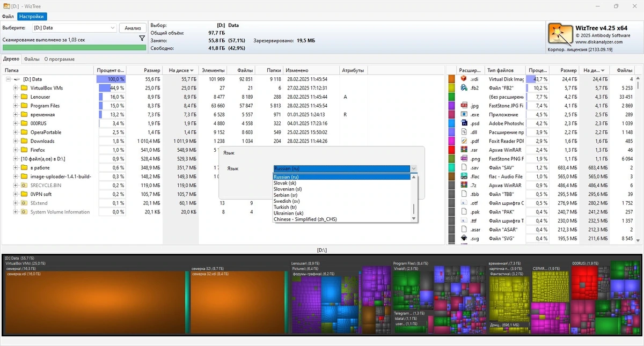
Task: Click the .rar WinRAR archive icon
Action: click(464, 150)
